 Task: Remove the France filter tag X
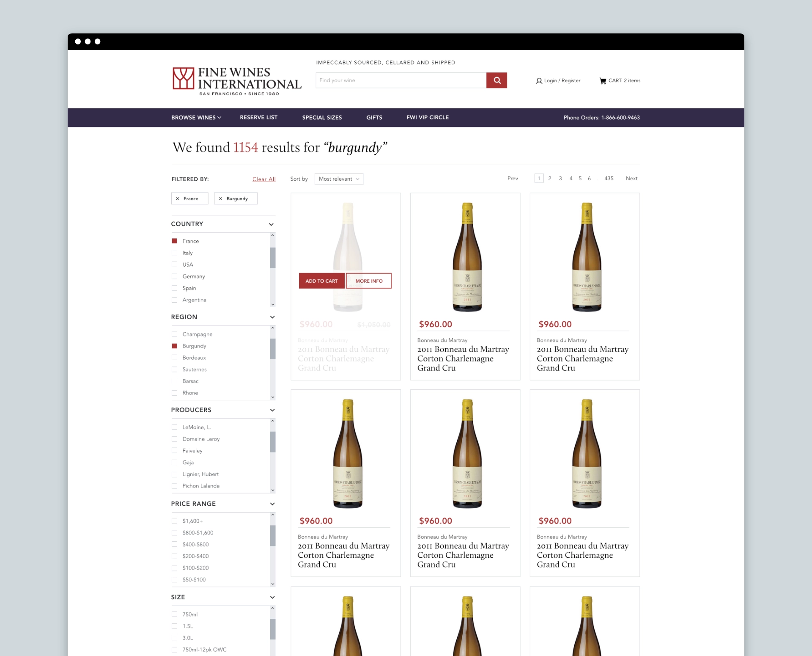(178, 198)
